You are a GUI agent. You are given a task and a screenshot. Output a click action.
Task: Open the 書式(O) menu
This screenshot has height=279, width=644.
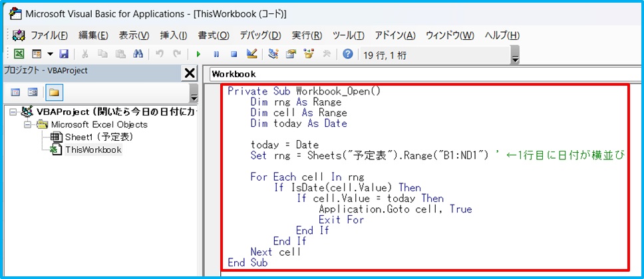tap(214, 35)
